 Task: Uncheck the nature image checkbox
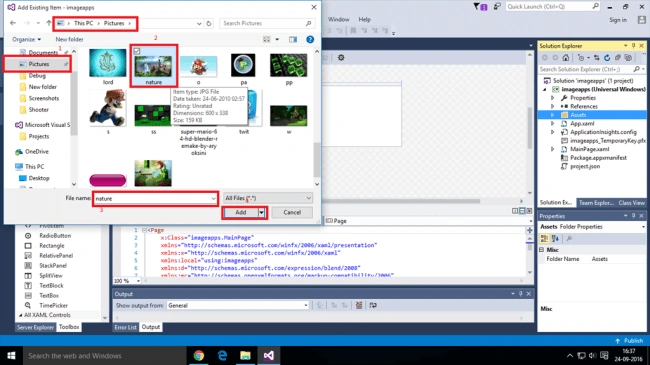click(136, 51)
